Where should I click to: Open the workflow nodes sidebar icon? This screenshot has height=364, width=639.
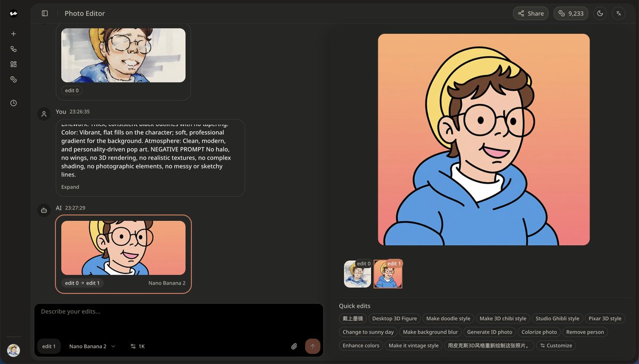tap(13, 49)
